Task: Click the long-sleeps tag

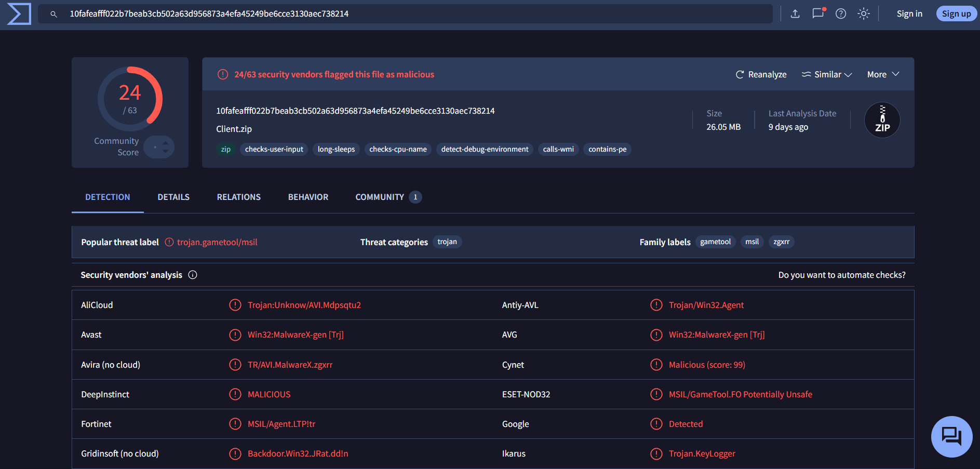Action: (336, 150)
